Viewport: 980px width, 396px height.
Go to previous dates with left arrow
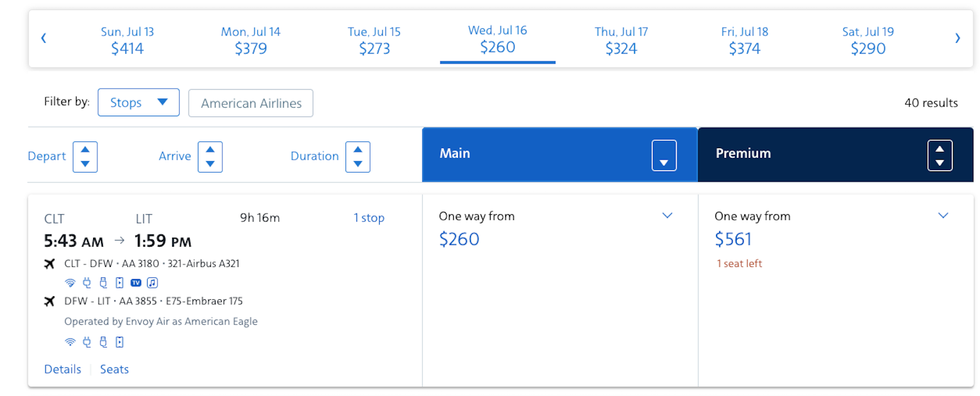click(43, 38)
